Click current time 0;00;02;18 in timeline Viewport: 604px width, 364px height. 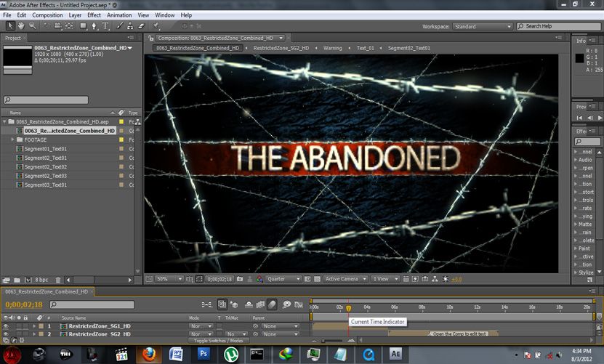24,304
